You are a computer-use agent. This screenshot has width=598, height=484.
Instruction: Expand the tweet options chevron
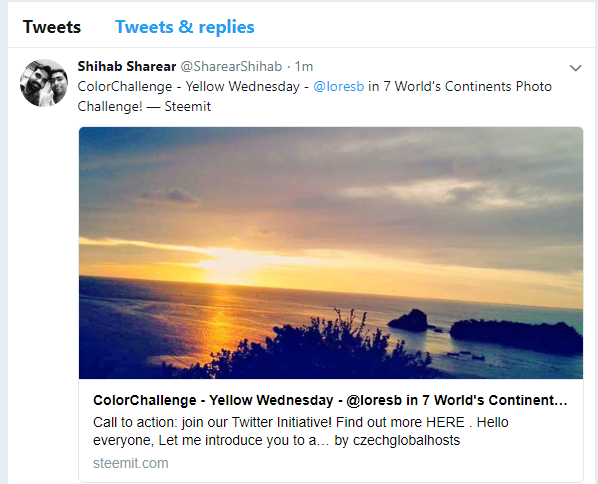click(x=575, y=68)
